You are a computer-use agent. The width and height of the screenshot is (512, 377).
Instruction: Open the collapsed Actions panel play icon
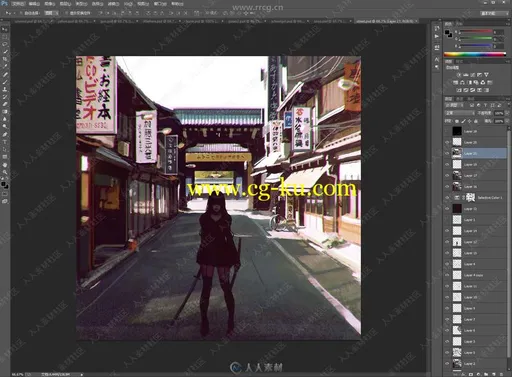(437, 36)
